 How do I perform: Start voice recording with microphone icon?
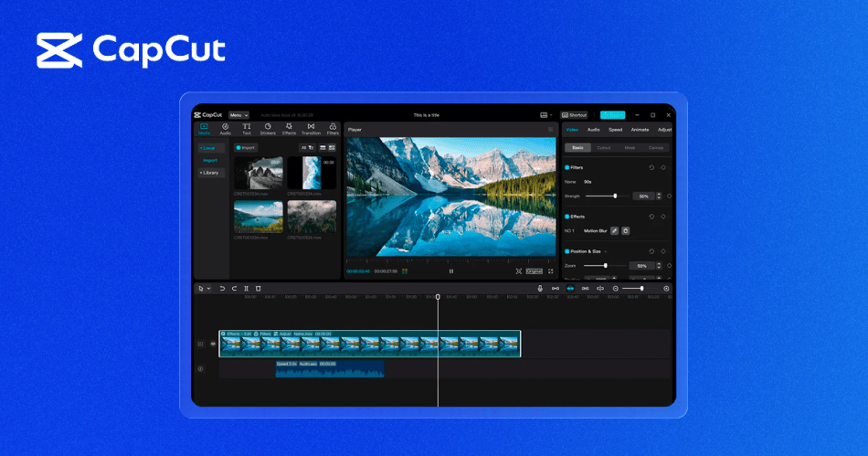pos(540,289)
